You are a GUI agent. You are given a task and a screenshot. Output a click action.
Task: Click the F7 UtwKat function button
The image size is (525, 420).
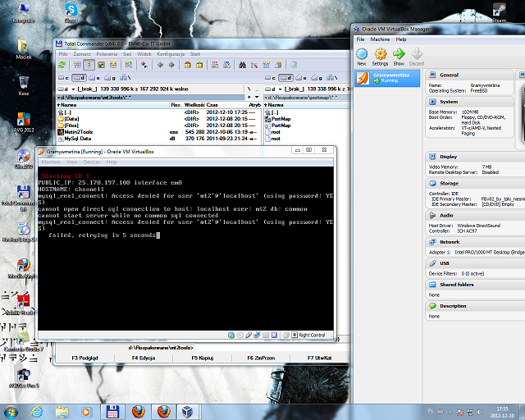[319, 358]
